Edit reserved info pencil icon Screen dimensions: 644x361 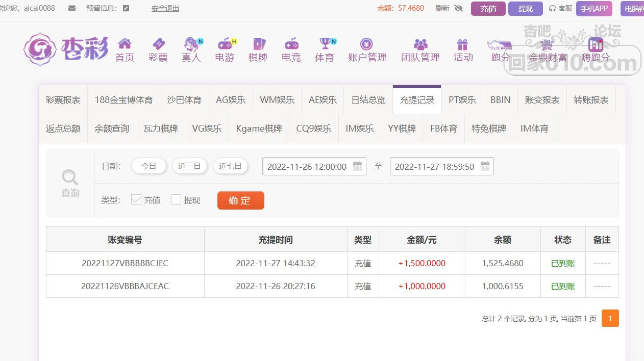tap(126, 8)
